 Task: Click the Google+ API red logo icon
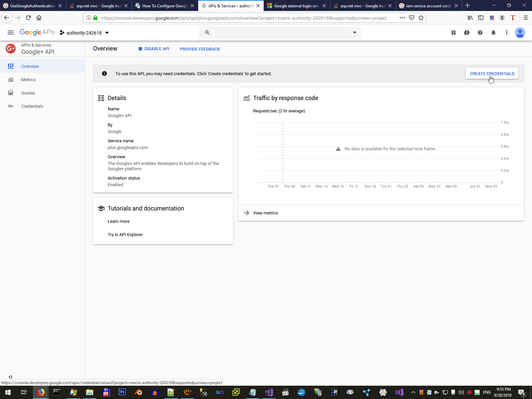[11, 49]
